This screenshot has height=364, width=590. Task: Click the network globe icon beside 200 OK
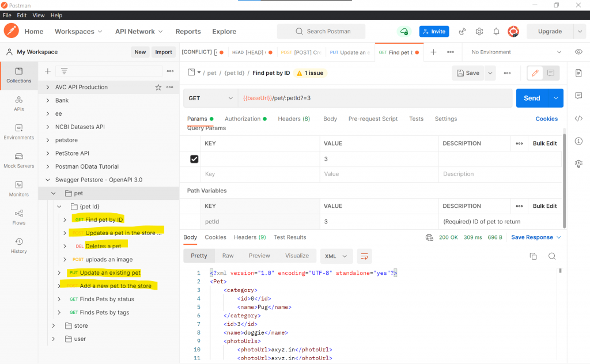pos(429,237)
